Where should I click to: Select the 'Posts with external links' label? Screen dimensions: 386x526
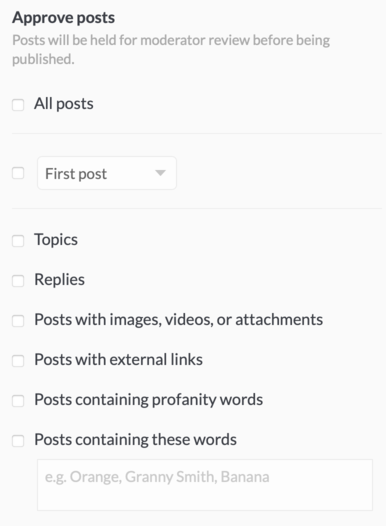[118, 360]
